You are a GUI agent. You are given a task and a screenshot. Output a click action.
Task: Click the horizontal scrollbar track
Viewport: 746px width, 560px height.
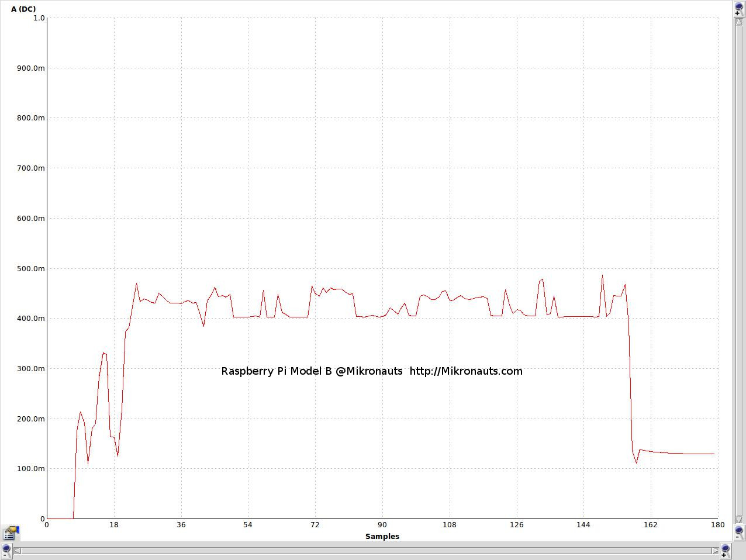(x=366, y=551)
